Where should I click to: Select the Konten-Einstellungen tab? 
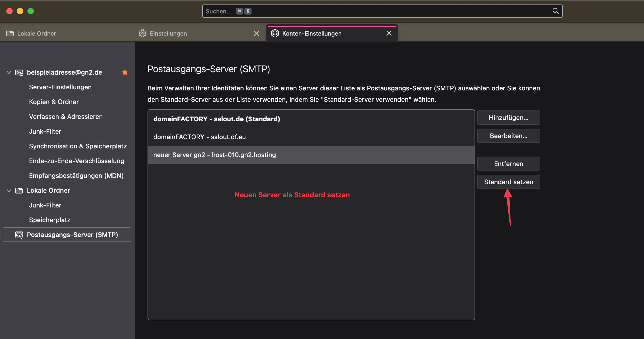pos(332,33)
